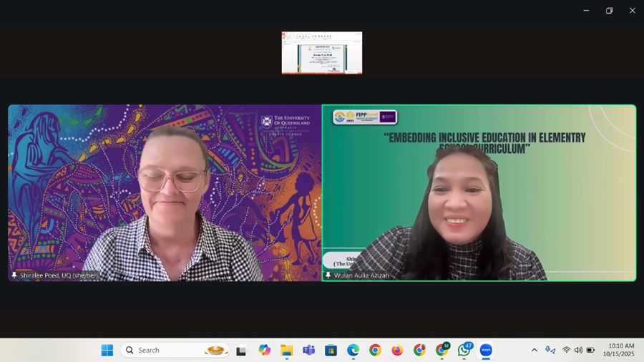Open Firefox from the taskbar
This screenshot has height=362, width=644.
[397, 351]
